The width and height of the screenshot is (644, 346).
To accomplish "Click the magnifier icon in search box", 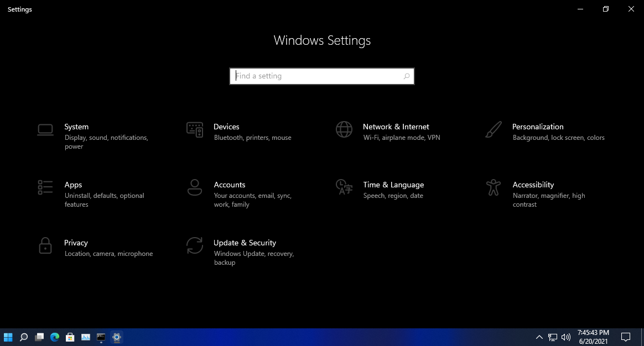I will click(x=407, y=76).
